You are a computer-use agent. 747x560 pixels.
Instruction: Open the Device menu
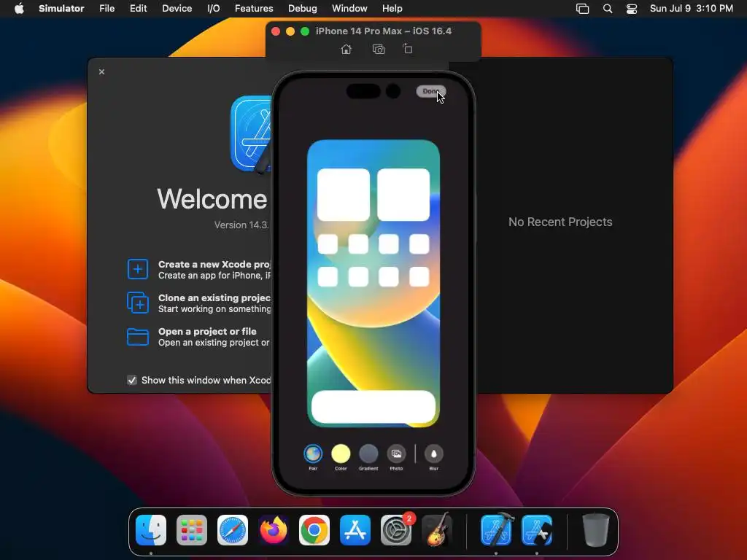click(x=177, y=8)
